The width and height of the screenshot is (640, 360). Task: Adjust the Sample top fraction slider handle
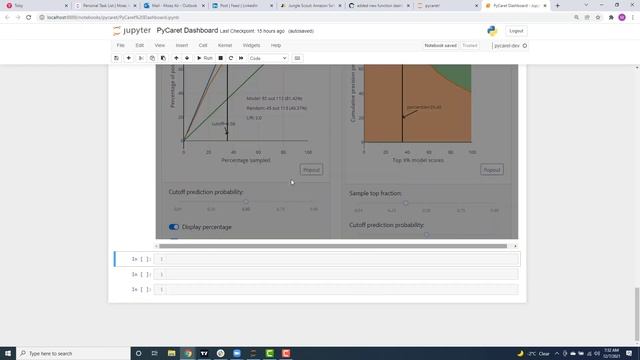(405, 203)
